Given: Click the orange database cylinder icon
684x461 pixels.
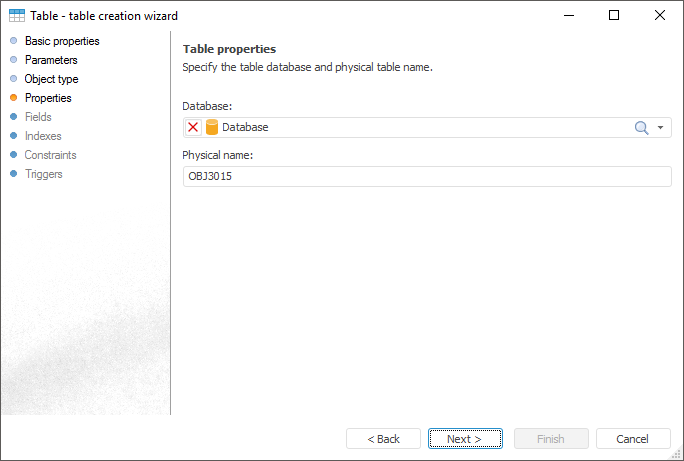Looking at the screenshot, I should [x=211, y=127].
